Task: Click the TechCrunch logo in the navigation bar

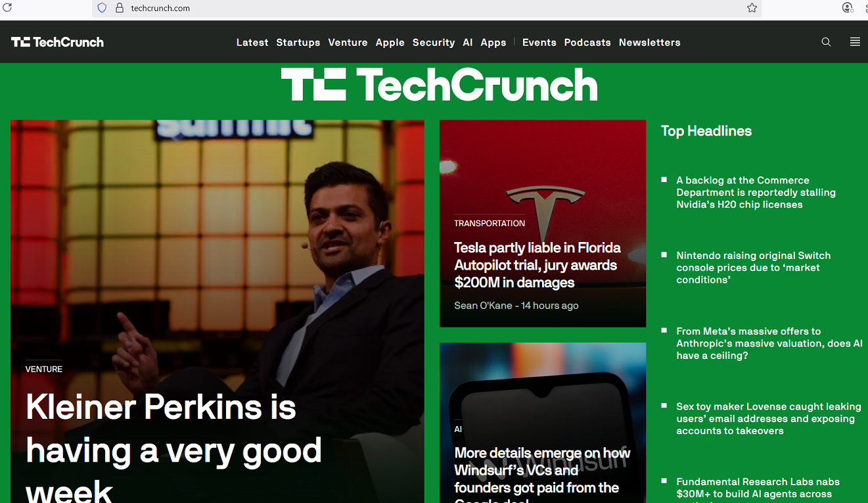Action: (57, 41)
